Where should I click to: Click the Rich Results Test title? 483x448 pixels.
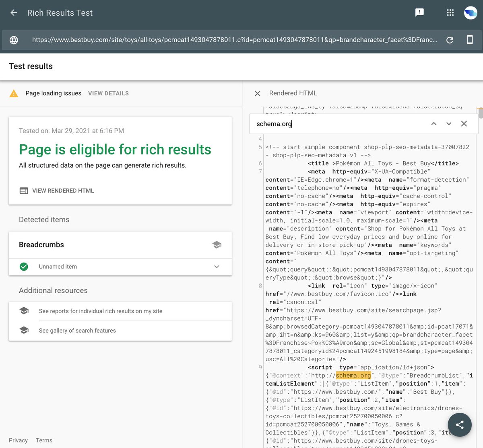click(60, 13)
